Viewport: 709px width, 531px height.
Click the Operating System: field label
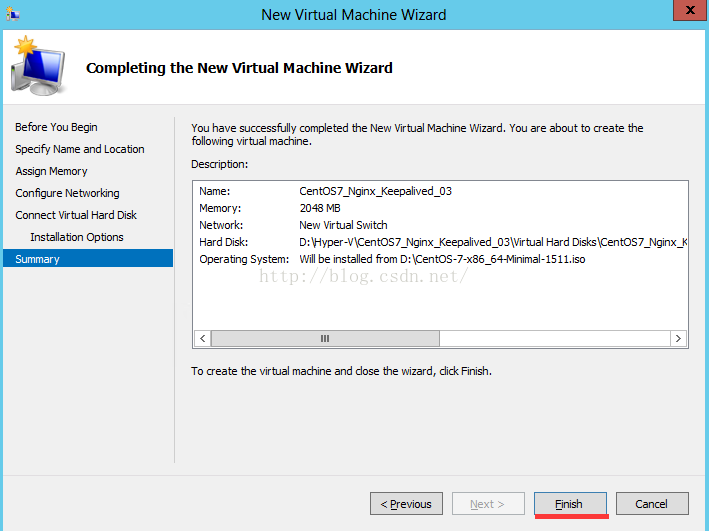click(244, 259)
